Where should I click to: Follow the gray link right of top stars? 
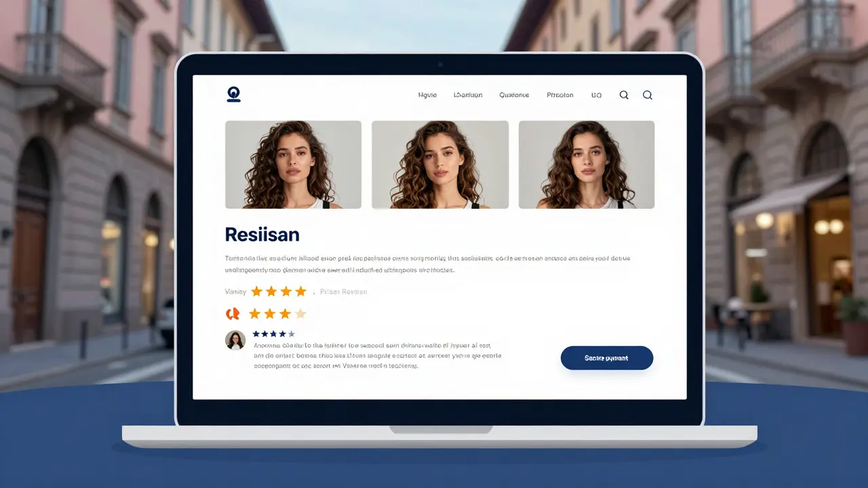coord(344,292)
